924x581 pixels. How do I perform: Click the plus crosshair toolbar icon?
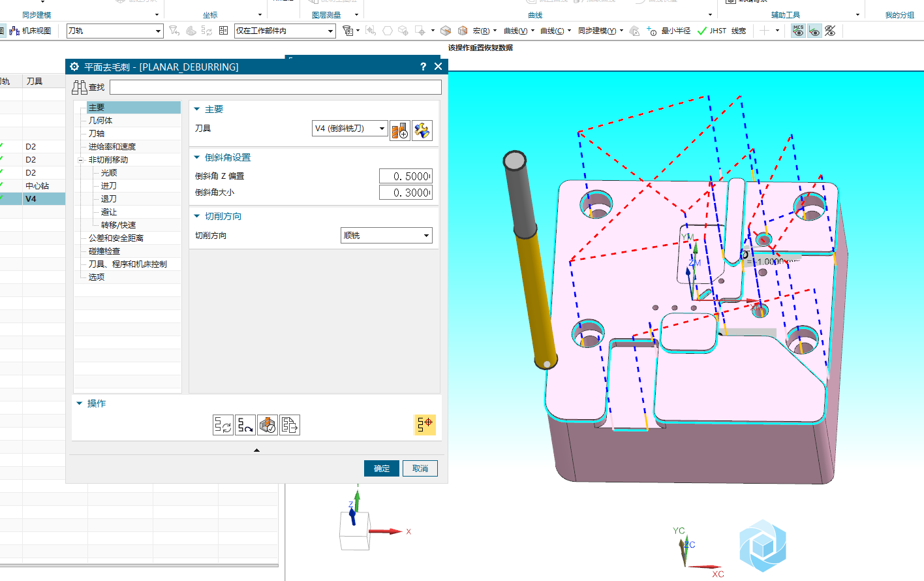[764, 31]
